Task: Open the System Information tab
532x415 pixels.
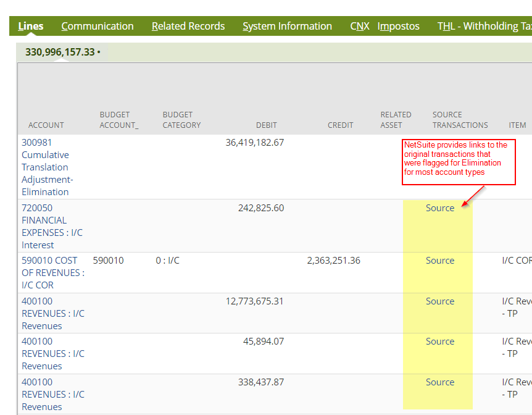Action: [287, 26]
